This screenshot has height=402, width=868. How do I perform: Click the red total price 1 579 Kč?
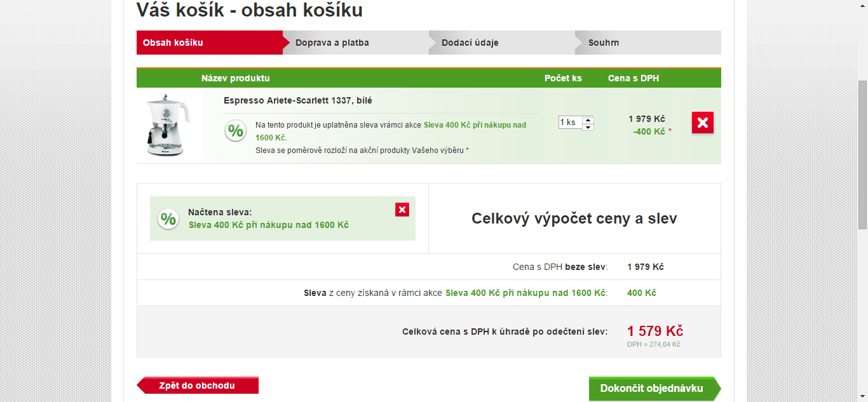coord(654,331)
